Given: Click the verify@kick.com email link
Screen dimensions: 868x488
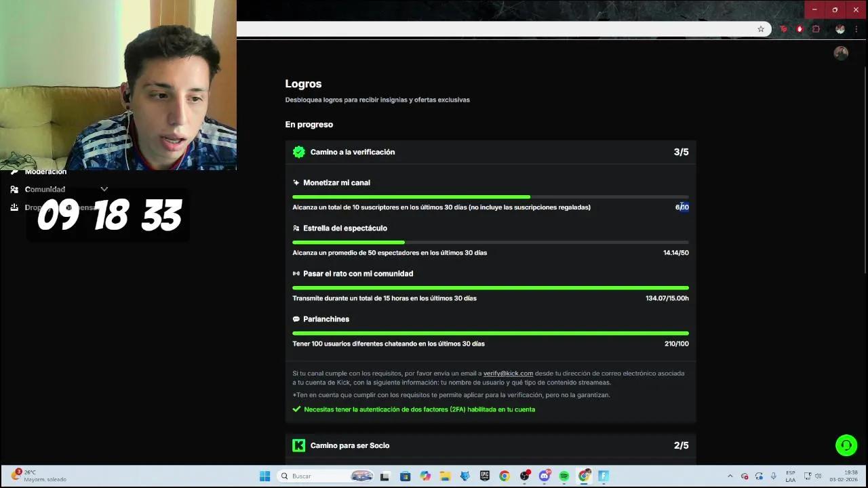Looking at the screenshot, I should pyautogui.click(x=508, y=373).
